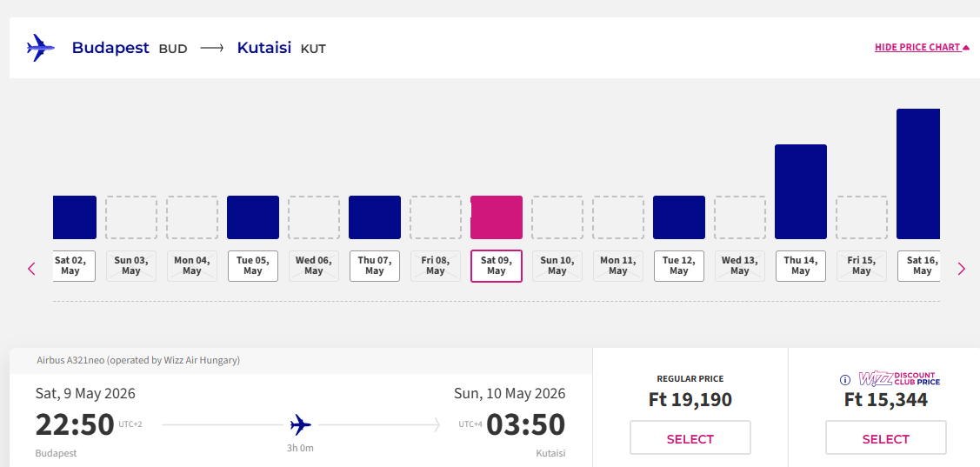The width and height of the screenshot is (980, 467).
Task: Click the info icon near Wizz Discount Club
Action: coord(844,380)
